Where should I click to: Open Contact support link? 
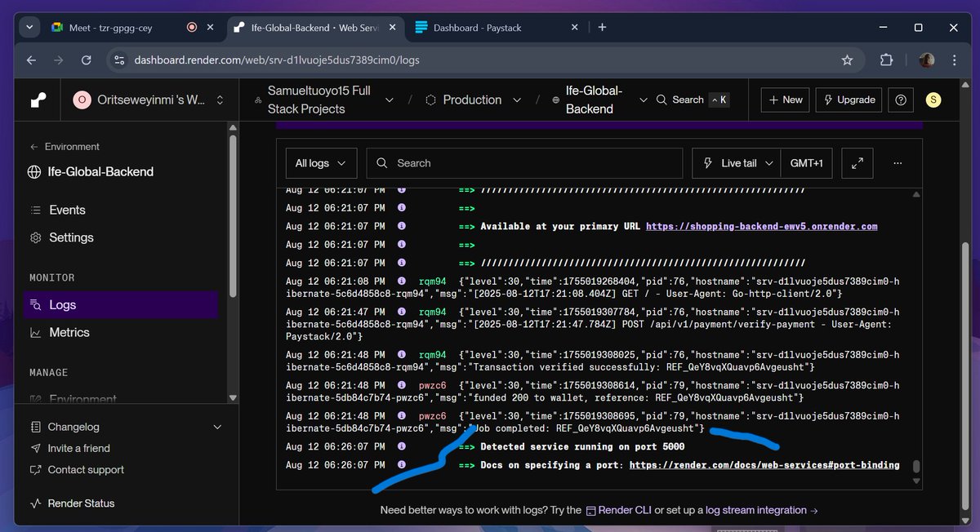78,470
